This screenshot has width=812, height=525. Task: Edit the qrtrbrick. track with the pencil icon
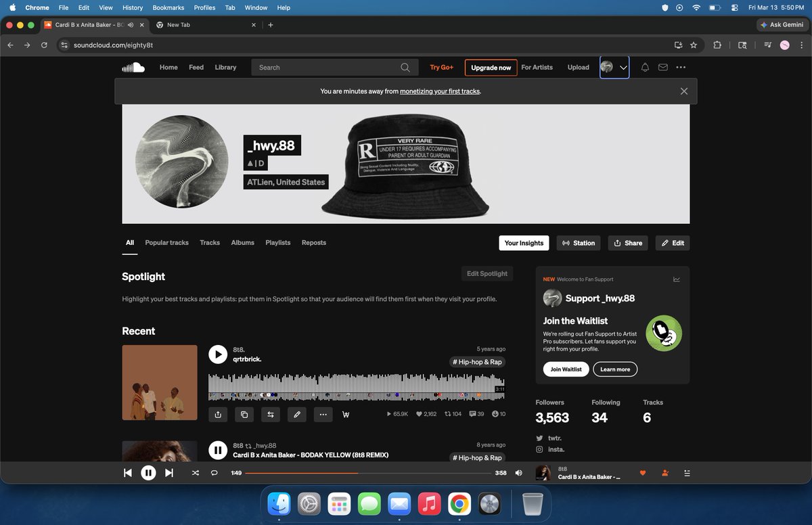click(297, 414)
